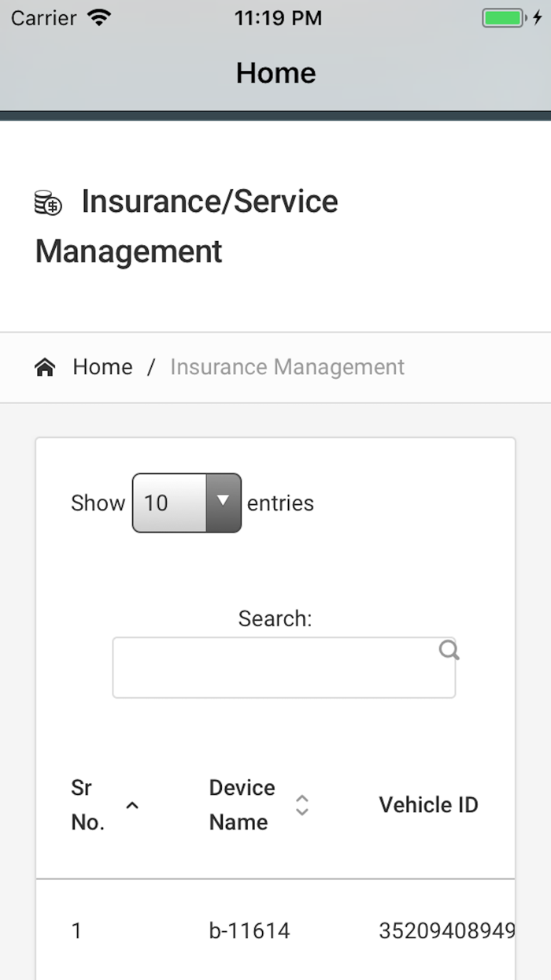Click the coins icon beside Insurance/Service Management
The width and height of the screenshot is (551, 980).
point(48,203)
